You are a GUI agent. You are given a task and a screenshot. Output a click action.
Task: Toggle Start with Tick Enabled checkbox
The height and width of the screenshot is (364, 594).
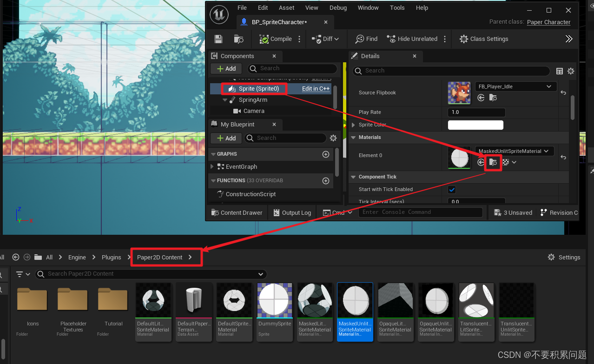452,190
